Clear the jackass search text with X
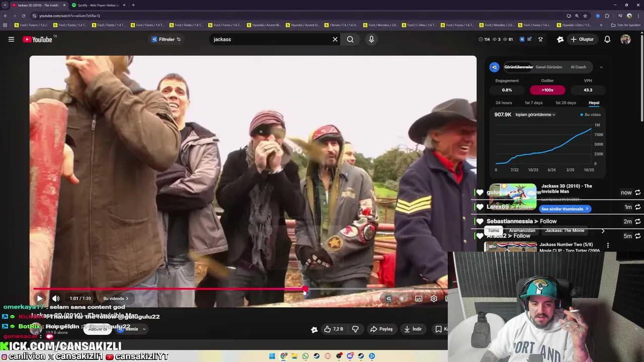This screenshot has width=644, height=362. 335,39
